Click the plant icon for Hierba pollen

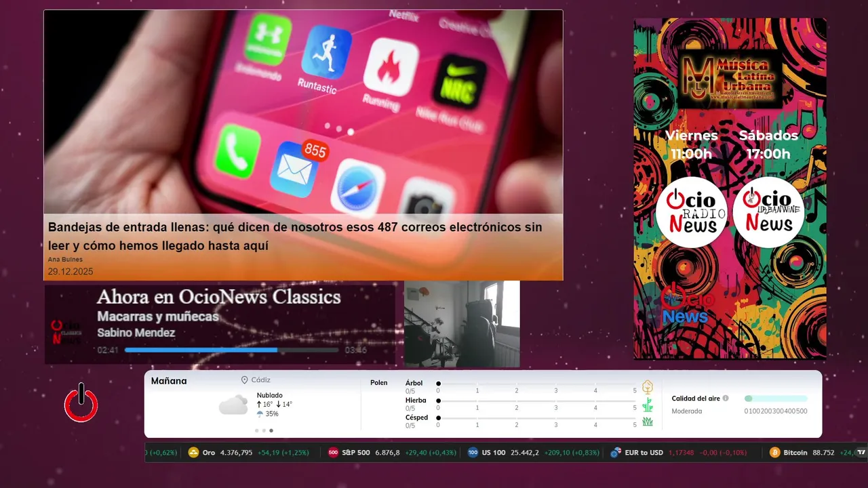tap(648, 405)
